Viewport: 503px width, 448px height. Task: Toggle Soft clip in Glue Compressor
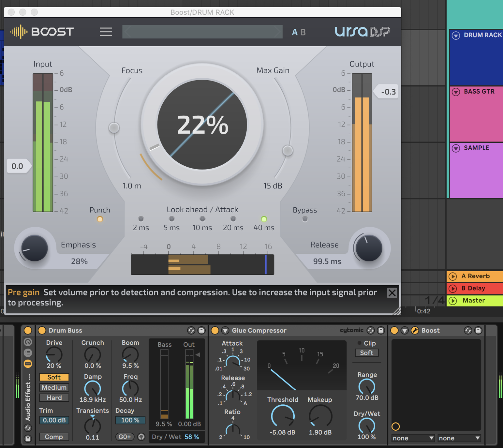(367, 353)
